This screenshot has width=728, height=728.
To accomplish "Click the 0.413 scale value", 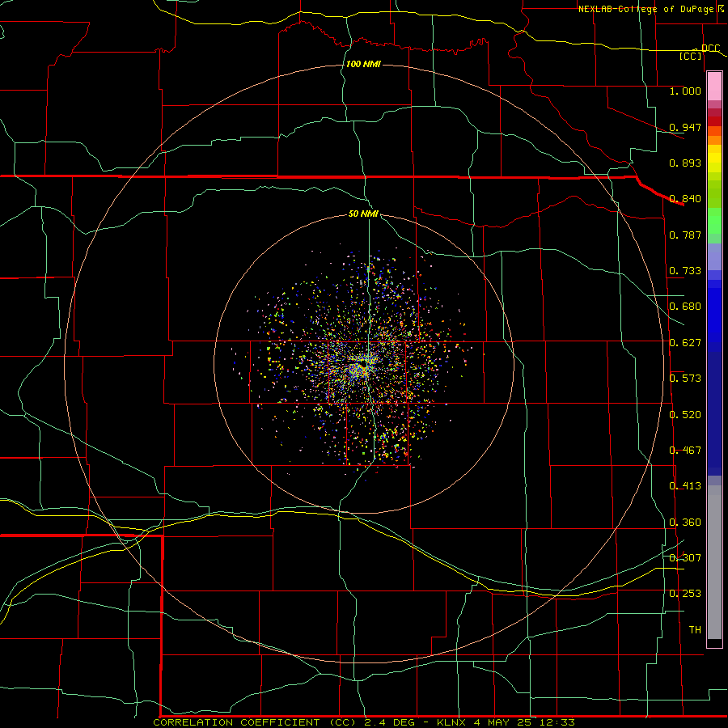I will click(685, 486).
